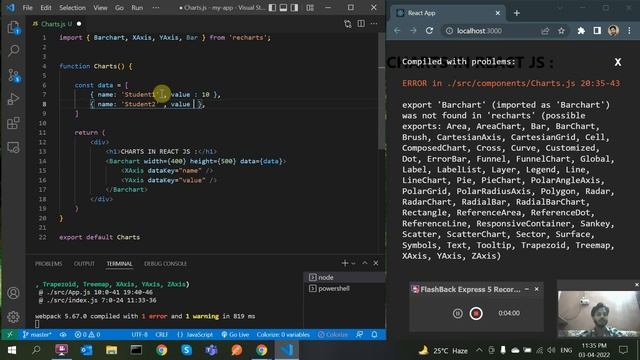
Task: Open the Run and Debug view
Action: point(13,99)
